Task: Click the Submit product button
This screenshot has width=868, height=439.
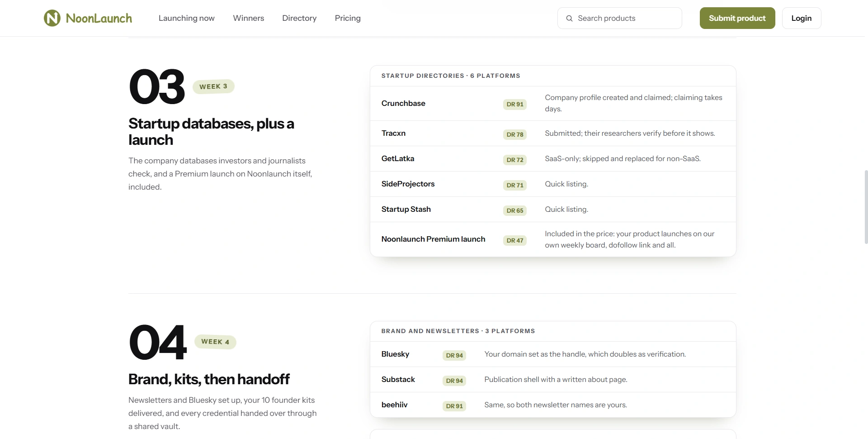Action: click(x=737, y=18)
